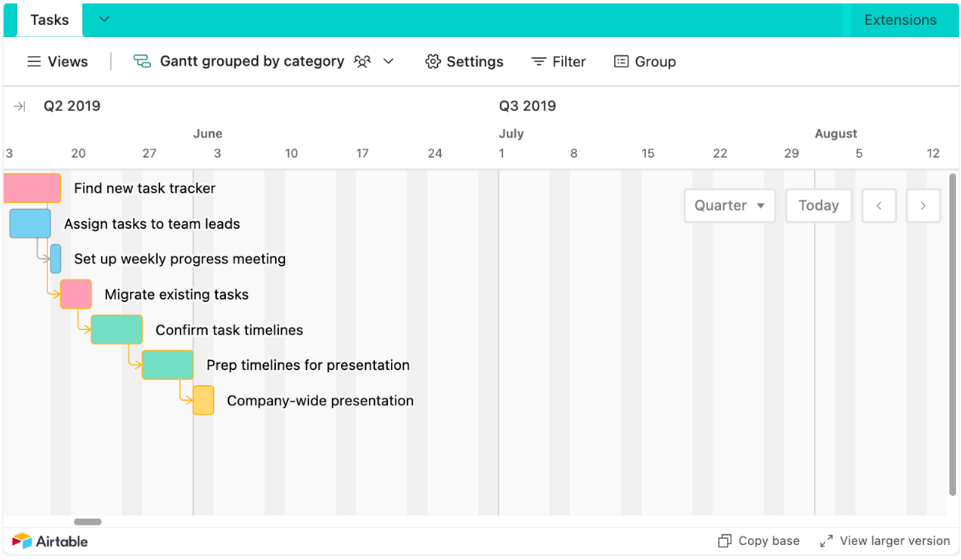Click the Find new task tracker label
Image resolution: width=961 pixels, height=560 pixels.
click(145, 188)
